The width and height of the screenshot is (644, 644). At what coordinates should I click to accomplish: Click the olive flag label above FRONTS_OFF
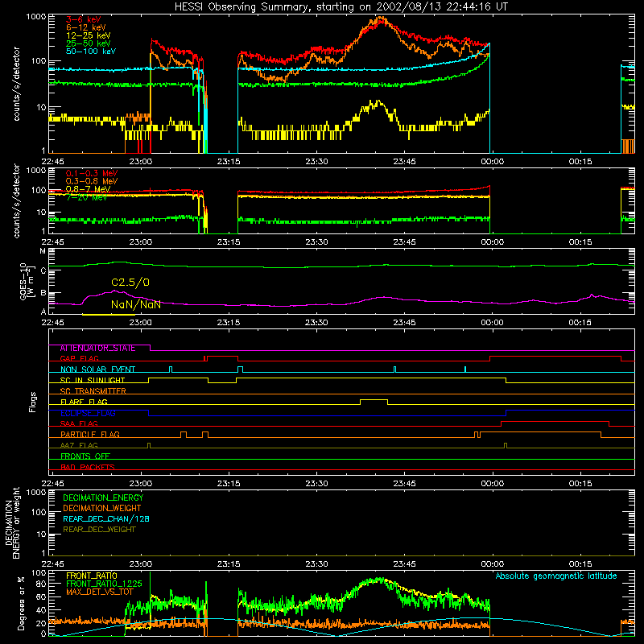coord(79,445)
